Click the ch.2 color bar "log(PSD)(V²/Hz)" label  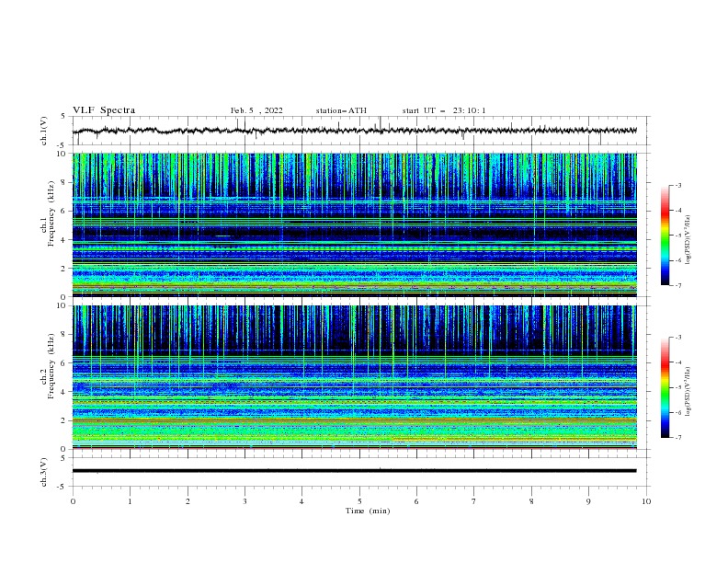[x=688, y=392]
